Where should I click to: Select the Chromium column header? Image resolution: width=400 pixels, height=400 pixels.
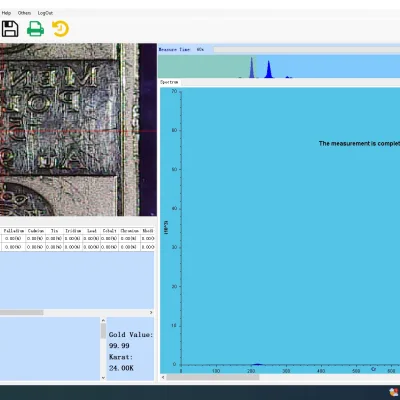(x=129, y=231)
